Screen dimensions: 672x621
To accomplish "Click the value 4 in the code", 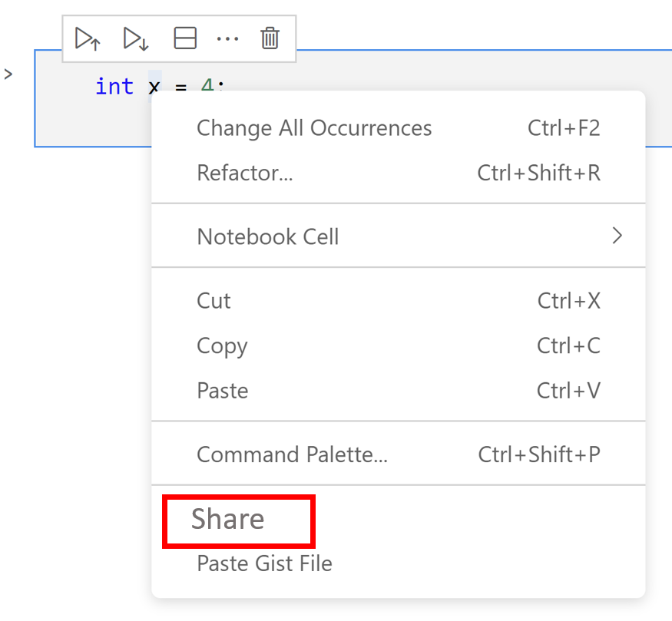I will click(x=208, y=86).
